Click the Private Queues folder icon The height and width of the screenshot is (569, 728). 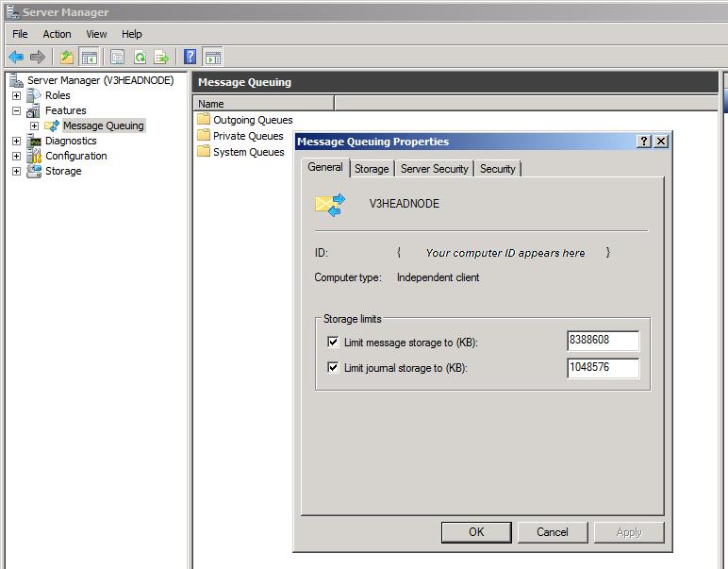(204, 136)
